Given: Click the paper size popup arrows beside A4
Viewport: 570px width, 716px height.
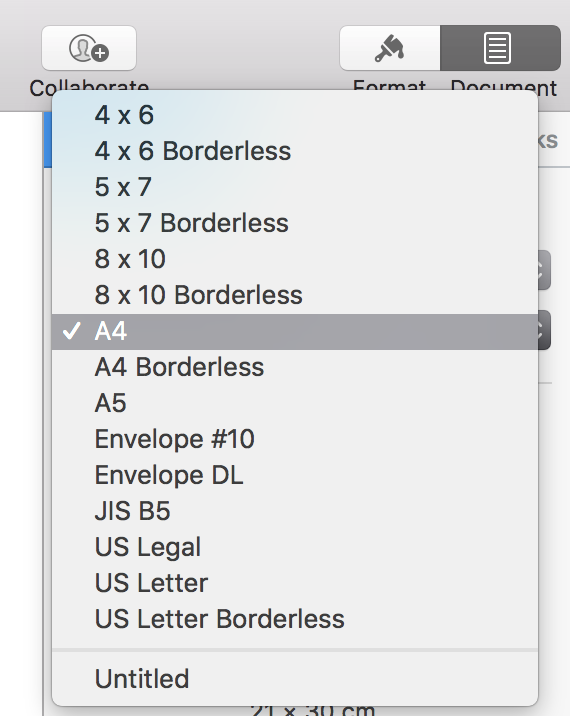Looking at the screenshot, I should (544, 331).
